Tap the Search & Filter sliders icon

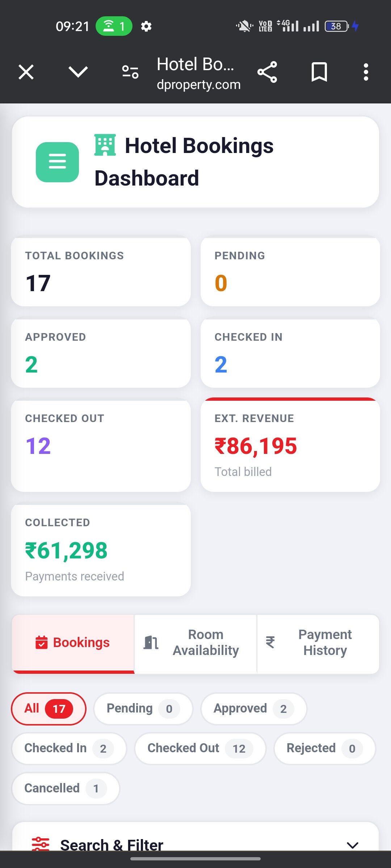41,844
